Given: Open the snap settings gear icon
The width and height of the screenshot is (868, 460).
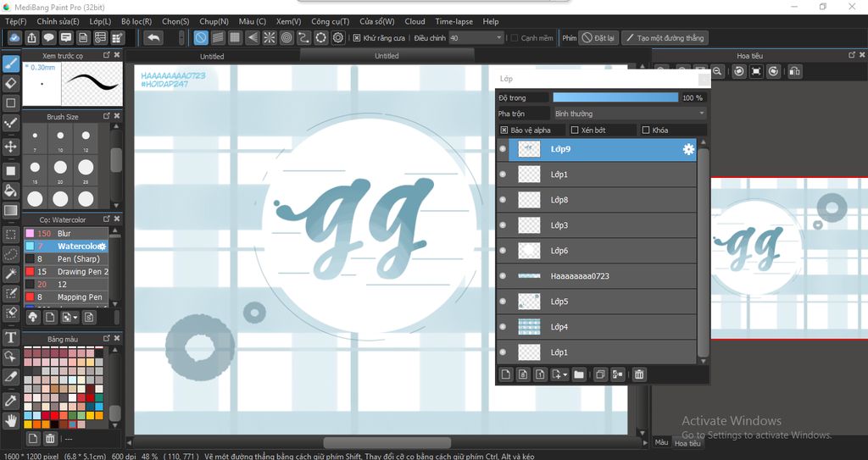Looking at the screenshot, I should [x=338, y=37].
